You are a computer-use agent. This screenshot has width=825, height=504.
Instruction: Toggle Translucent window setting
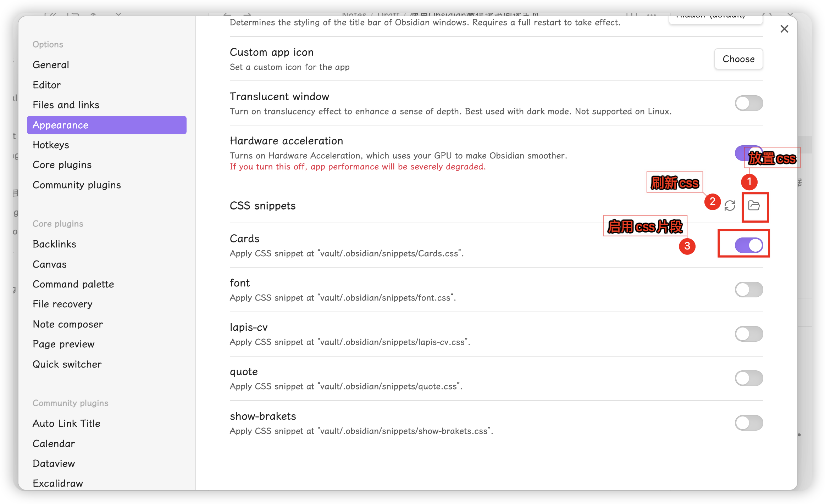tap(749, 103)
